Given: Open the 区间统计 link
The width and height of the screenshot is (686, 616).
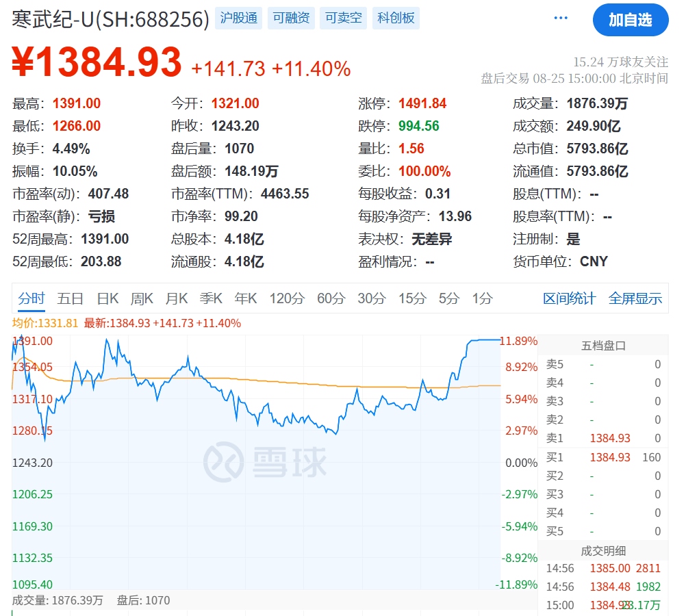Looking at the screenshot, I should [569, 299].
